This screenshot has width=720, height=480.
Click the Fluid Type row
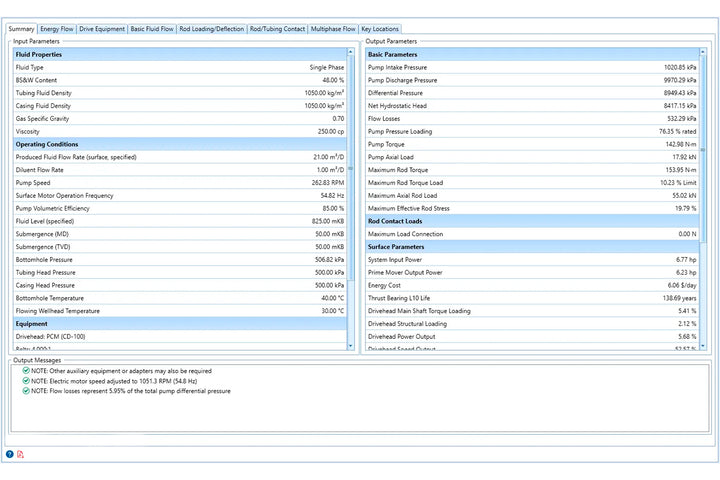(180, 67)
